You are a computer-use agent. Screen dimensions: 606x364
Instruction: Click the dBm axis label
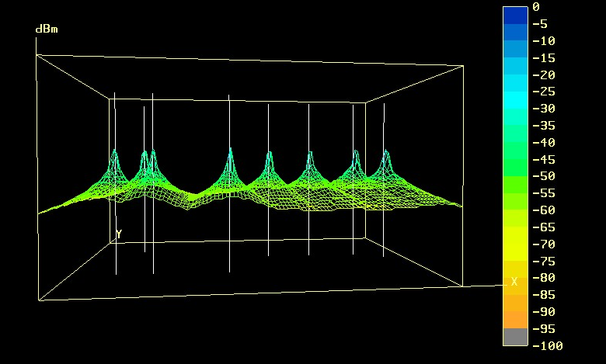[x=47, y=29]
